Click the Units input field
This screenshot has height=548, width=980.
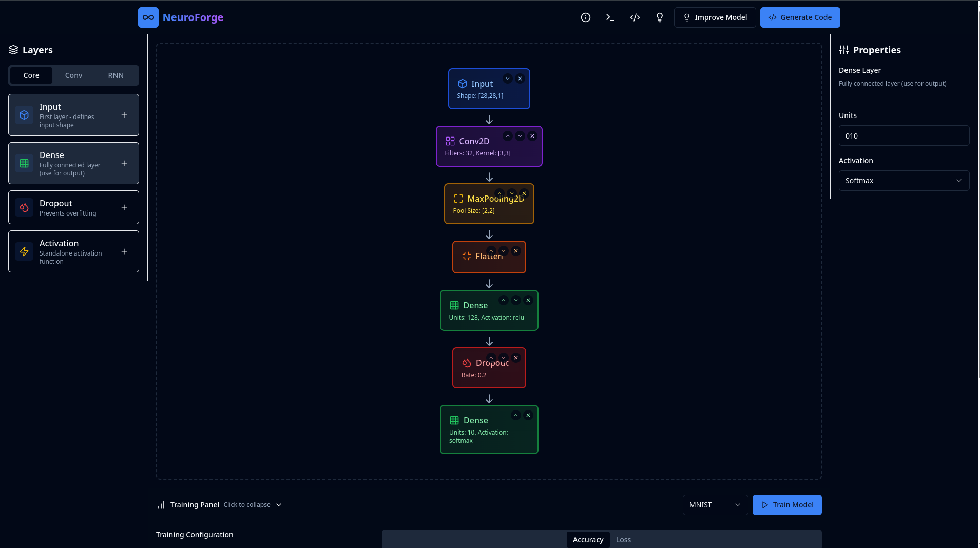[904, 136]
